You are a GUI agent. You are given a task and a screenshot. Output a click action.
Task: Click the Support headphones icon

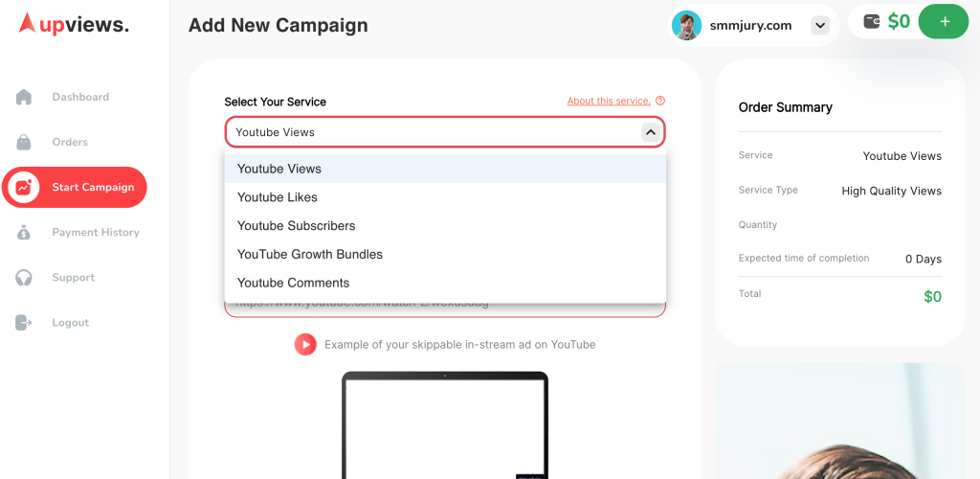[x=24, y=277]
